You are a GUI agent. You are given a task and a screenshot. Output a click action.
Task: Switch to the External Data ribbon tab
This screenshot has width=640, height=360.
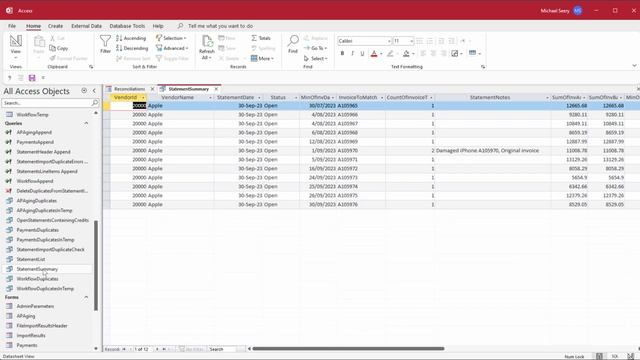[86, 26]
